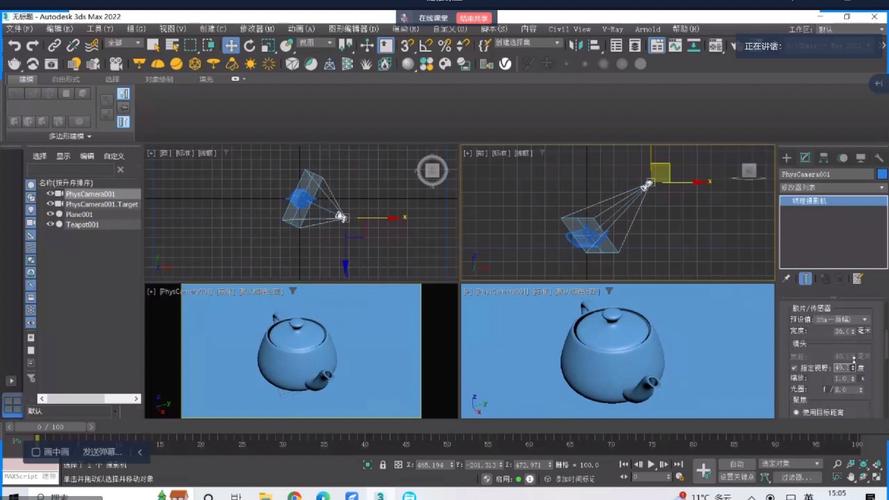Click the ViewCube in top viewport

pos(432,171)
